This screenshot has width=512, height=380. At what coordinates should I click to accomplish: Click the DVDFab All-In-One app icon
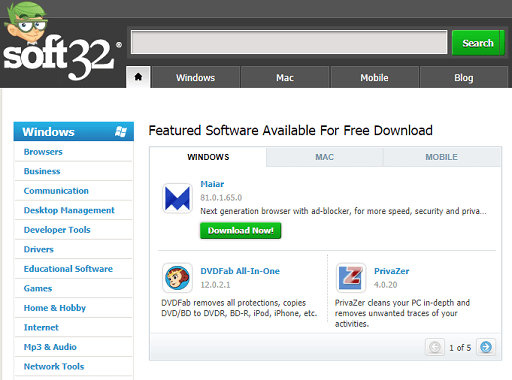177,278
